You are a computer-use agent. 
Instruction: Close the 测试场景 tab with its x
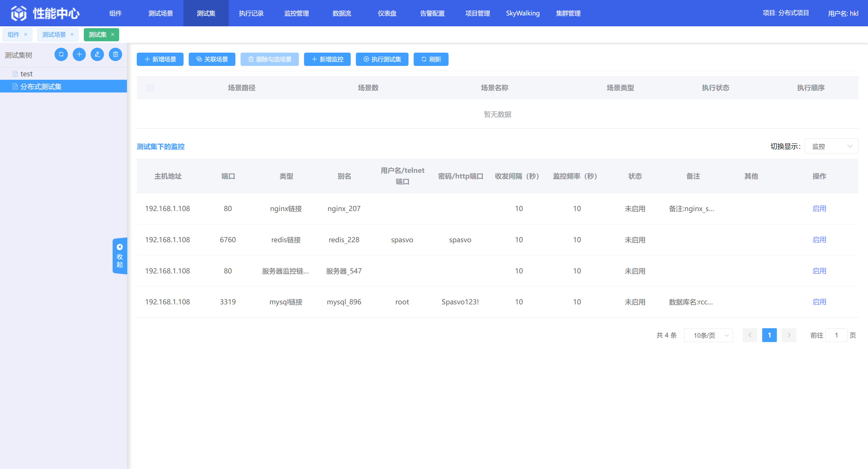(72, 35)
